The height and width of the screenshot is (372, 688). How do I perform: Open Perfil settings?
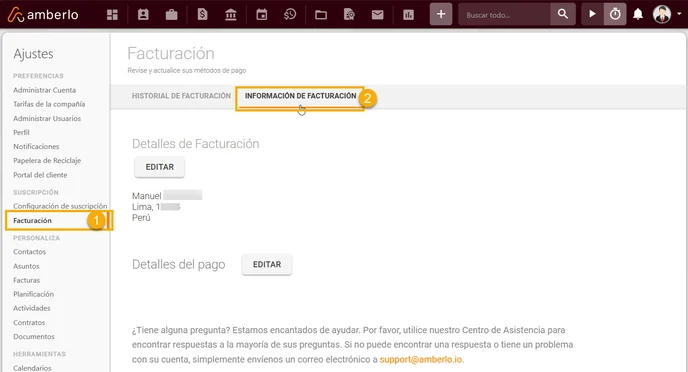point(21,132)
